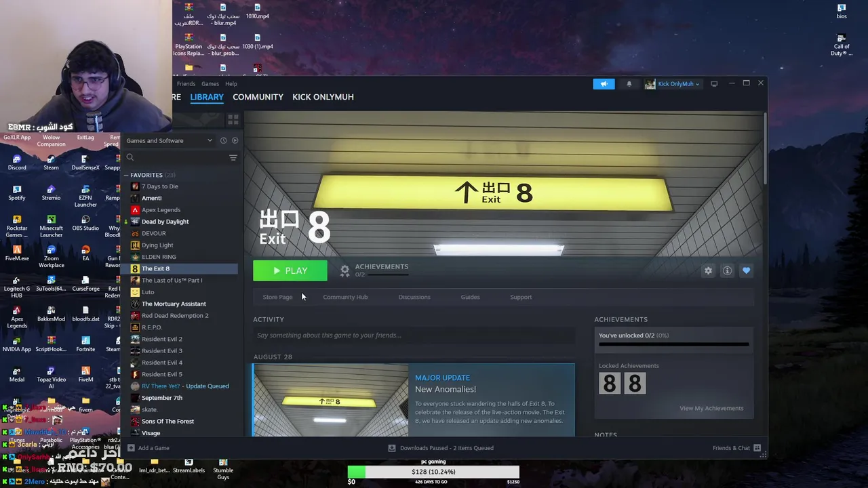Select Amenti in the library list
Screen dimensions: 868x488
tap(151, 198)
